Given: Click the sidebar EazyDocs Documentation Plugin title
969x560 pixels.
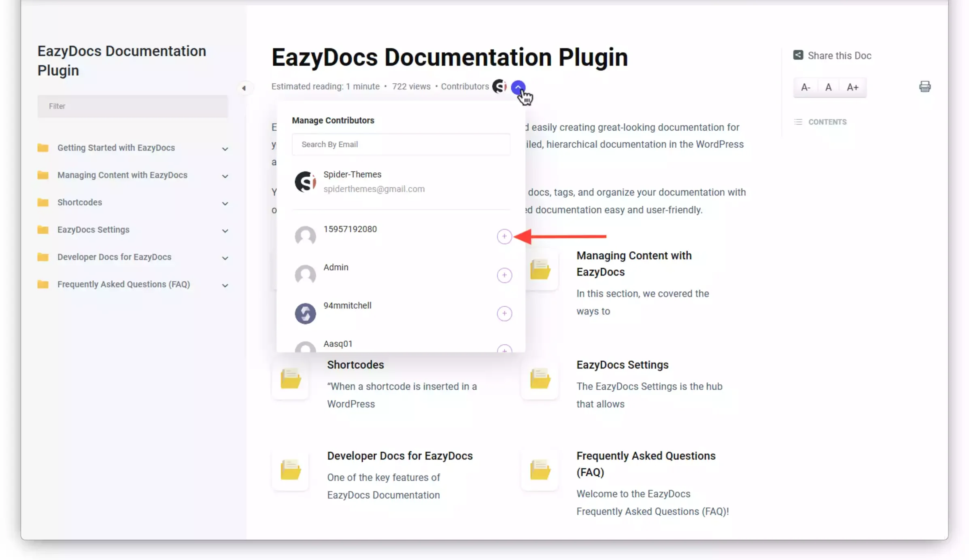Looking at the screenshot, I should pos(122,61).
